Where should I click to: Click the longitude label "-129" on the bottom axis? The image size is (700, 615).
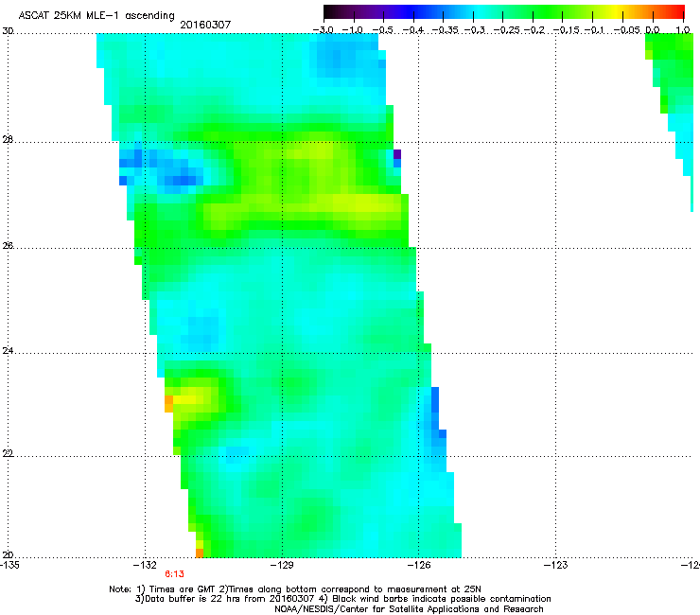tap(283, 565)
